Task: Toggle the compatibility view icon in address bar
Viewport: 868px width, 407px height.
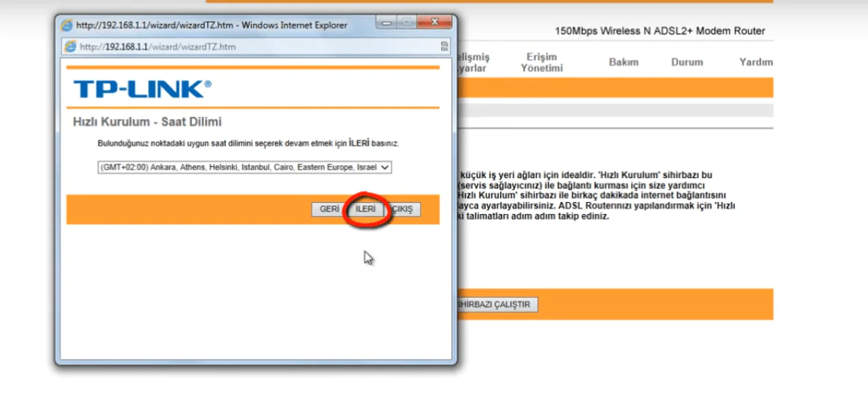Action: point(445,46)
